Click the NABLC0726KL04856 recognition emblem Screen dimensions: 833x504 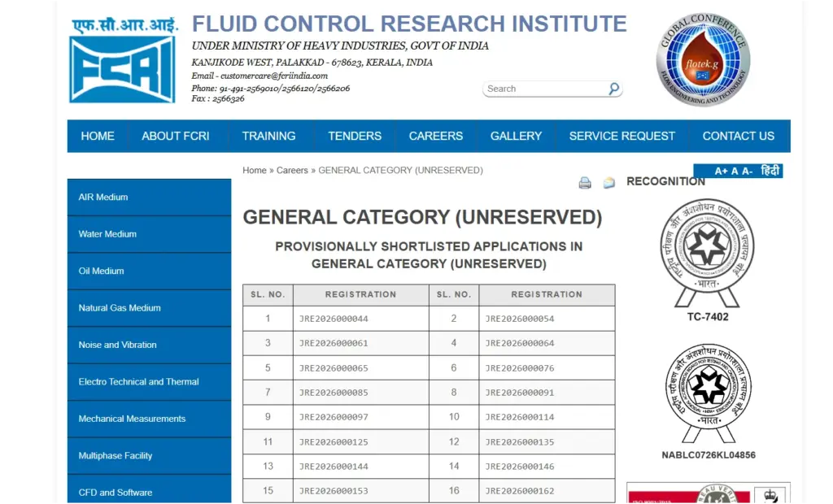[x=709, y=393]
